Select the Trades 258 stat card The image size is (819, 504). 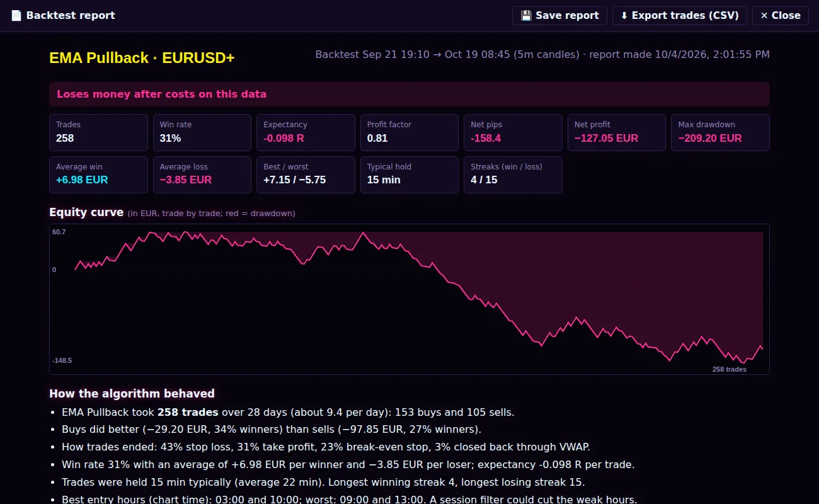[x=98, y=132]
